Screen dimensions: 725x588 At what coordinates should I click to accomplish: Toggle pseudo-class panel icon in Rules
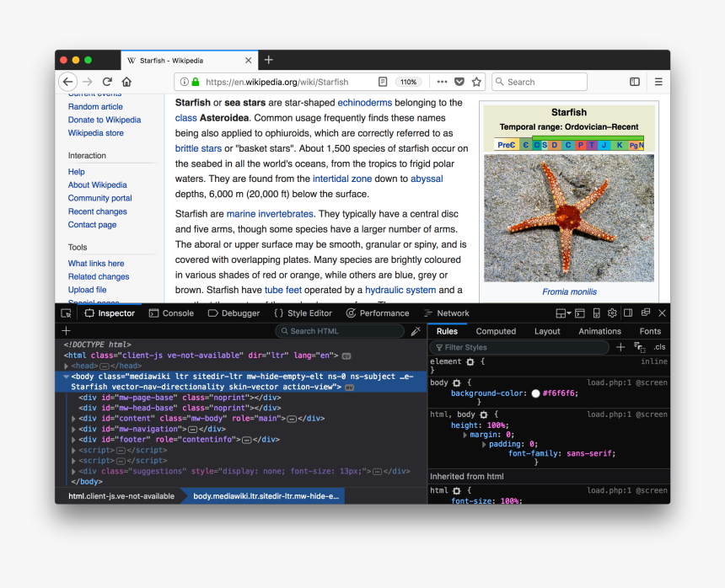640,347
